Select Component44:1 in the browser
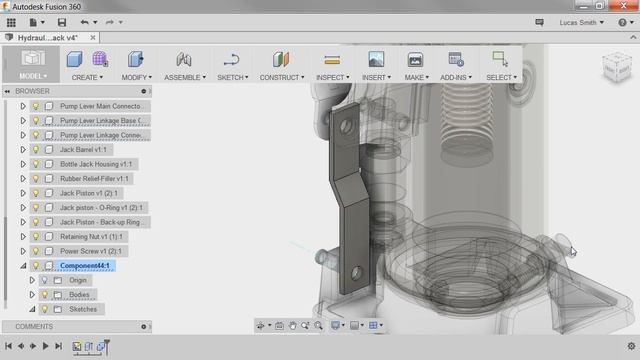The height and width of the screenshot is (360, 640). pyautogui.click(x=84, y=266)
